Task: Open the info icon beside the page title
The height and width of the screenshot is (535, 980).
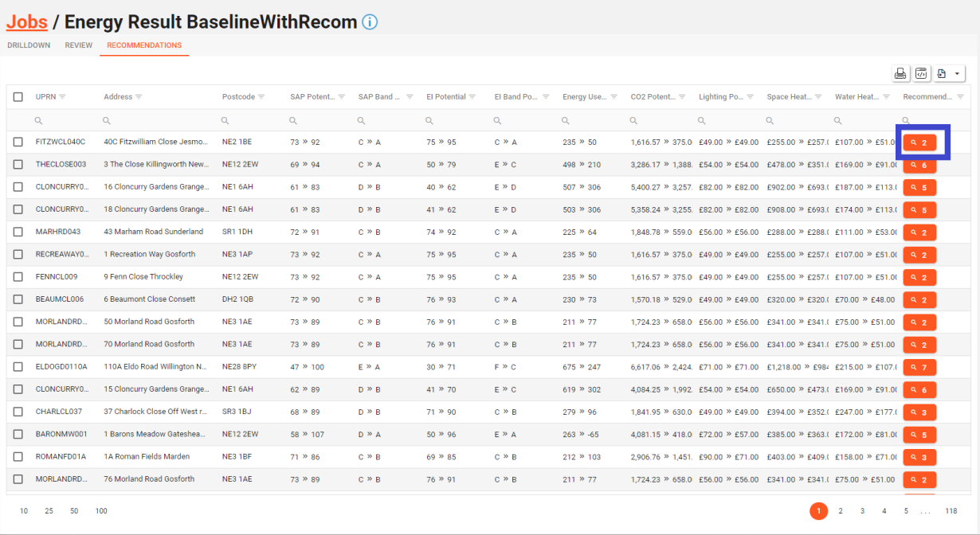Action: click(x=370, y=22)
